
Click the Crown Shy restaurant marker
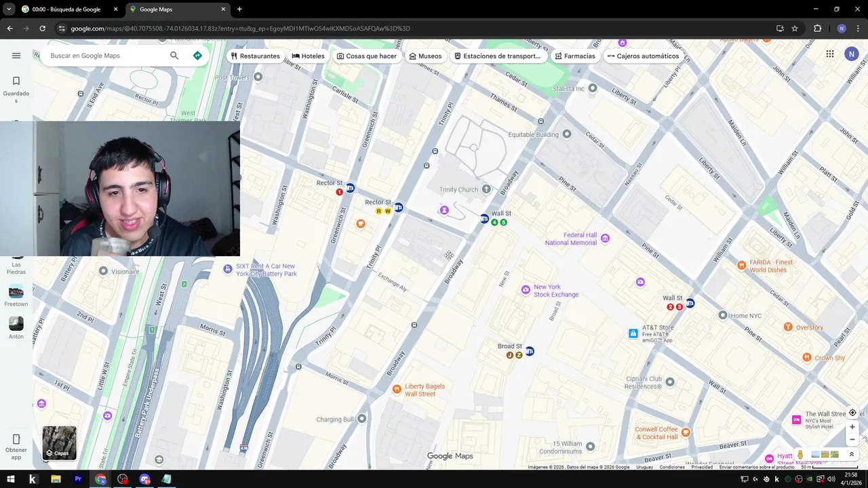(807, 357)
